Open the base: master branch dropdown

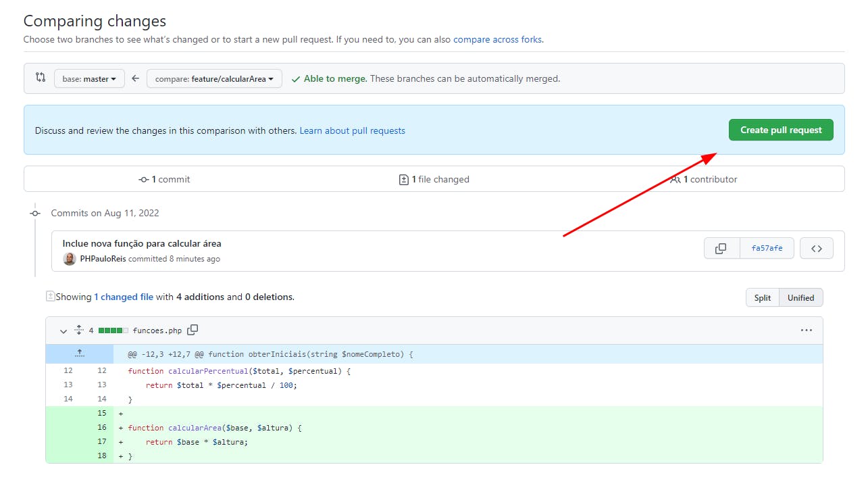[89, 78]
